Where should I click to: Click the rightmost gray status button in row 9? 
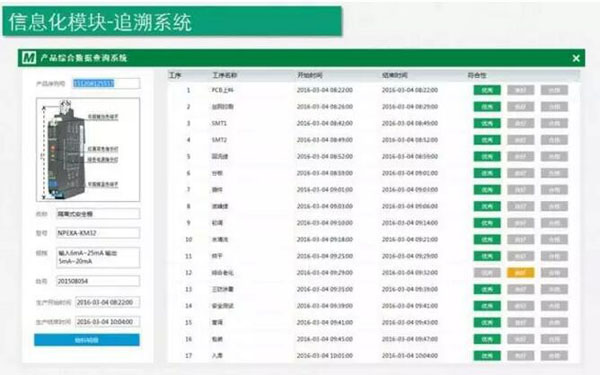point(554,223)
